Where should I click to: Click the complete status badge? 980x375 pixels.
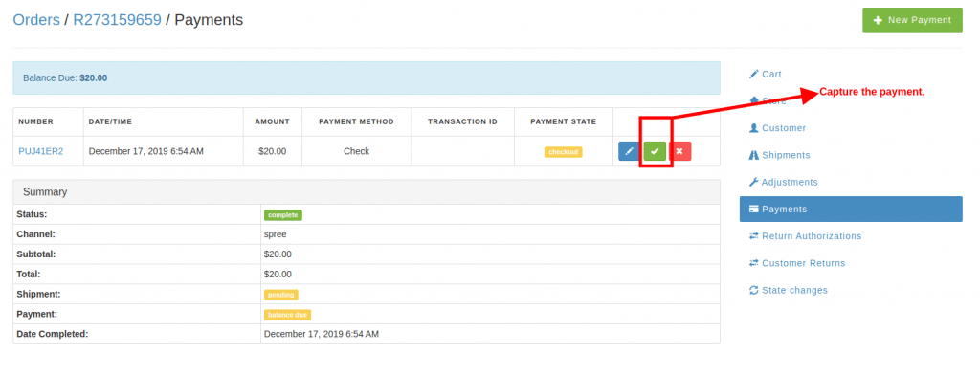pos(283,215)
